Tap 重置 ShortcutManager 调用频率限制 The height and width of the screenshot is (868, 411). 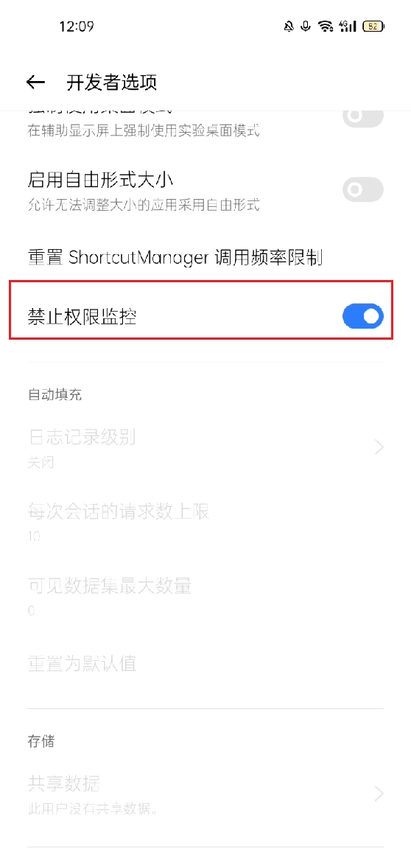tap(205, 257)
